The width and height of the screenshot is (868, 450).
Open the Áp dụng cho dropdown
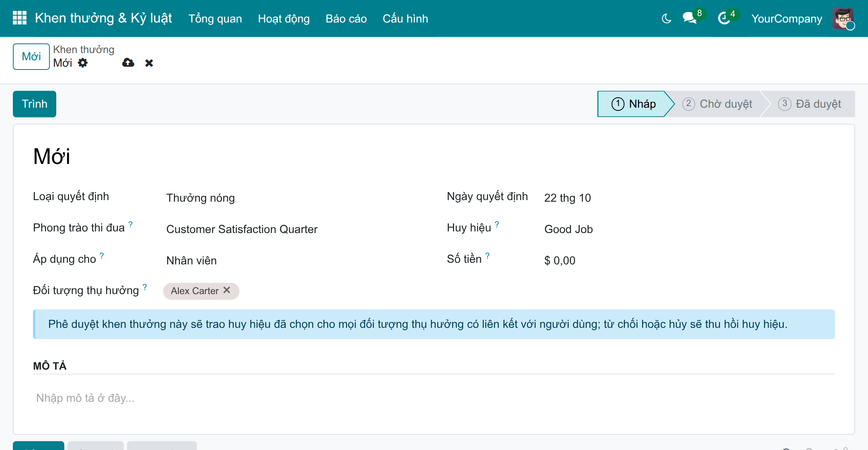(297, 260)
